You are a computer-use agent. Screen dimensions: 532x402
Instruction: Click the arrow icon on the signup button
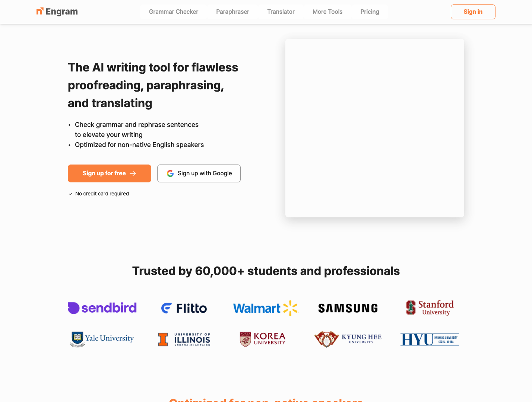coord(133,173)
